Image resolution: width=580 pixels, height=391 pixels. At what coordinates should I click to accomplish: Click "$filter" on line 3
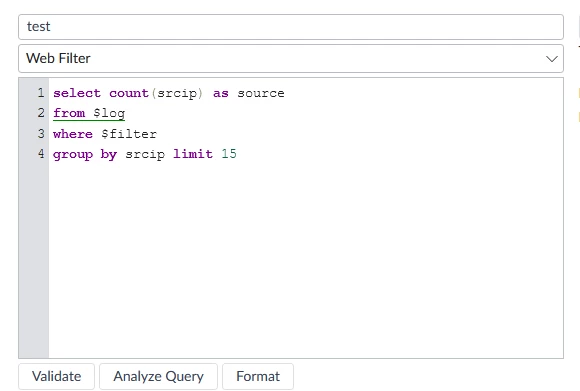coord(129,134)
